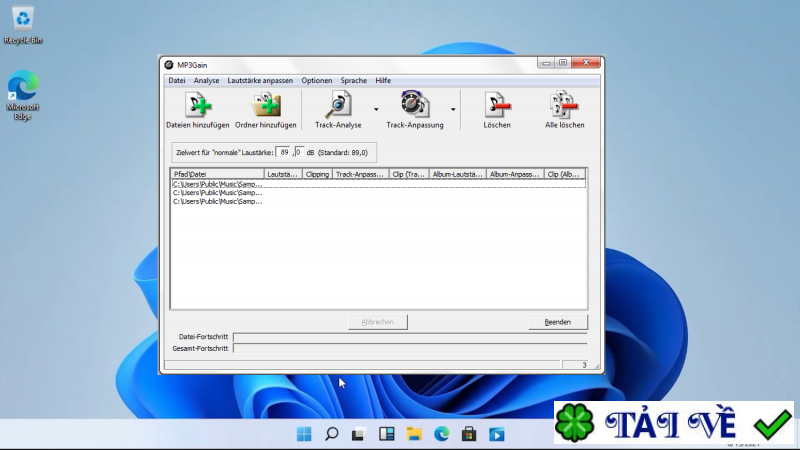Screen dimensions: 800x450
Task: Open the Sprache menu
Action: click(x=354, y=80)
